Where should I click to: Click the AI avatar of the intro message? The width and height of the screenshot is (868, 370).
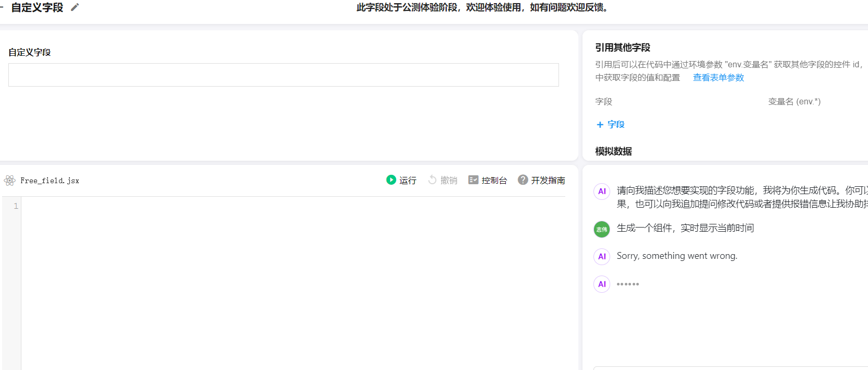point(602,191)
